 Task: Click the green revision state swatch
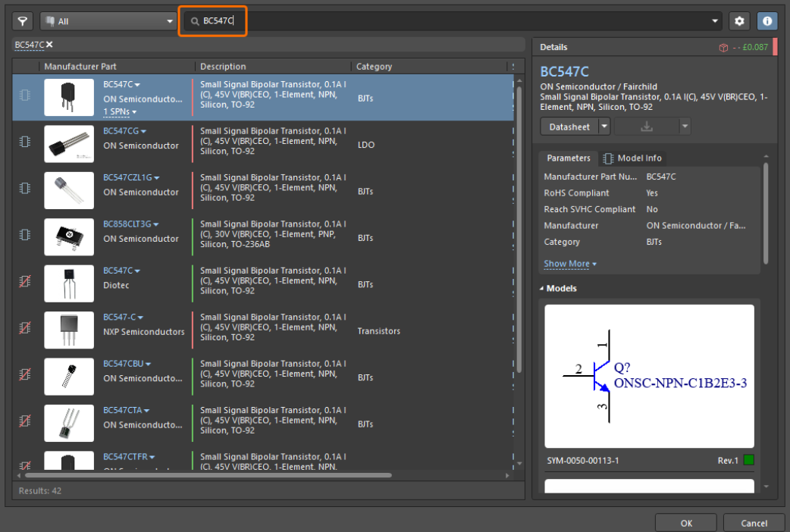749,460
